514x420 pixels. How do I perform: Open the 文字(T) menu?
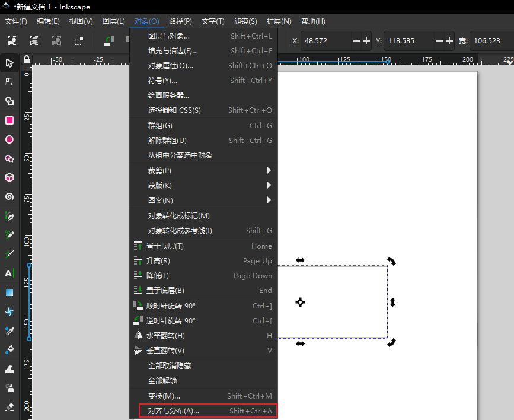213,21
